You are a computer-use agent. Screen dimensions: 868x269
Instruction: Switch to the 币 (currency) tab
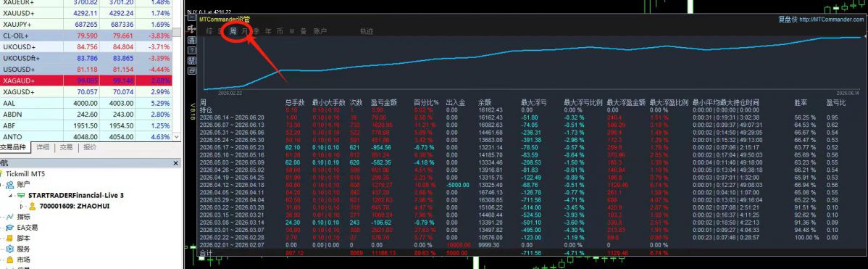(x=280, y=31)
